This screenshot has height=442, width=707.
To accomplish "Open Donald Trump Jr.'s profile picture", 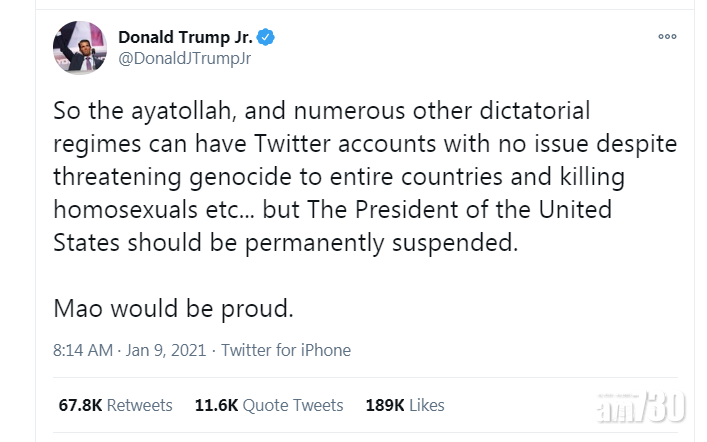I will pos(80,47).
